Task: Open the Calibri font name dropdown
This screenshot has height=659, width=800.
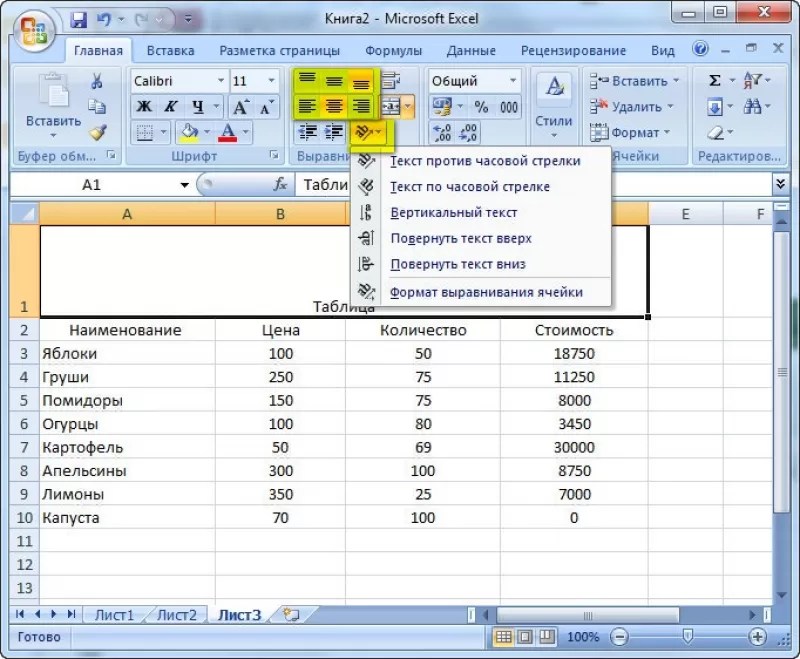Action: coord(221,81)
